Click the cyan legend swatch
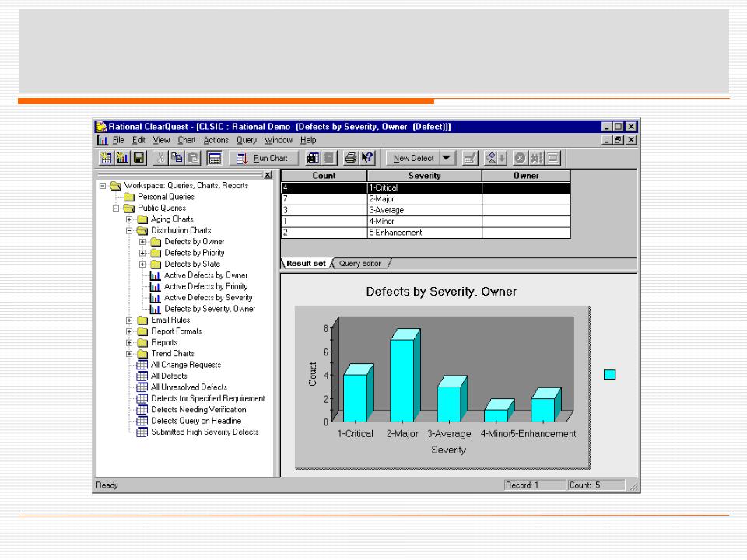This screenshot has height=560, width=747. [610, 375]
